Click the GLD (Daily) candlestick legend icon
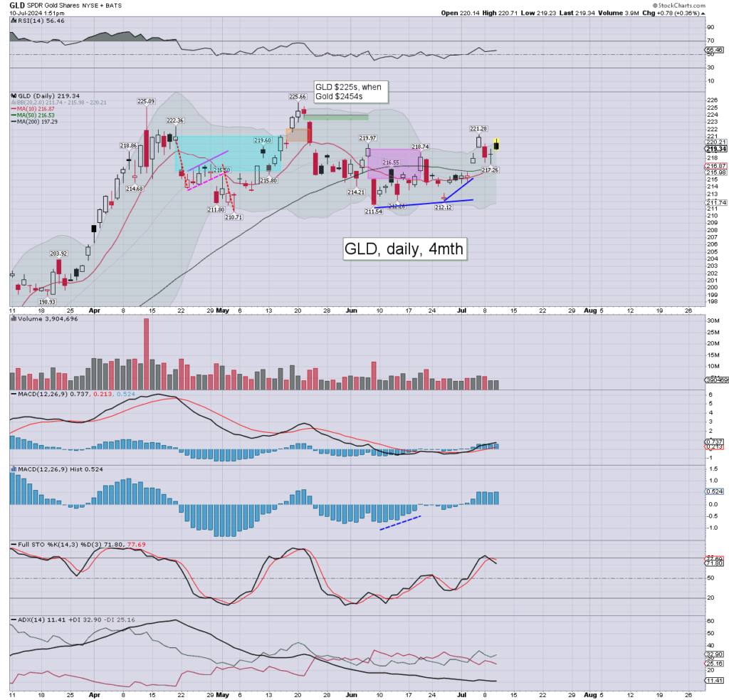The height and width of the screenshot is (700, 729). [13, 95]
